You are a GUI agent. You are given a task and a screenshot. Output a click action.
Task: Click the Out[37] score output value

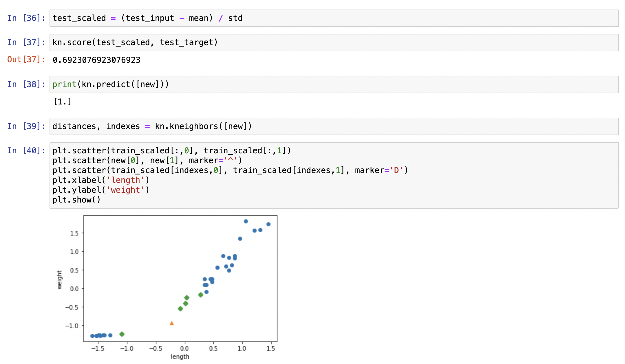[96, 60]
